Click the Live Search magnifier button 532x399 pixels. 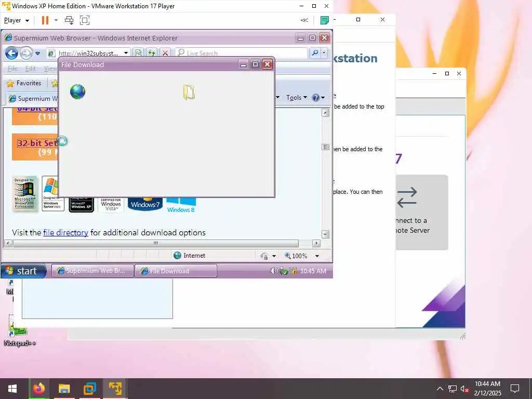(315, 53)
